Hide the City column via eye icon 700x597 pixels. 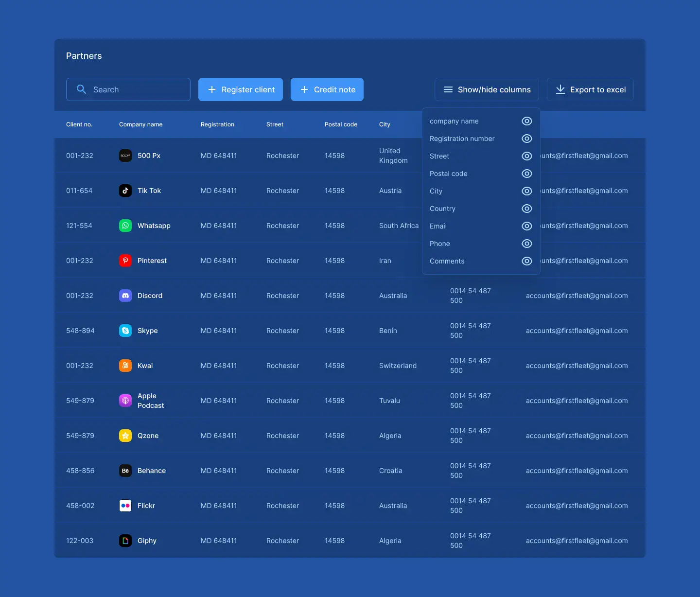527,191
